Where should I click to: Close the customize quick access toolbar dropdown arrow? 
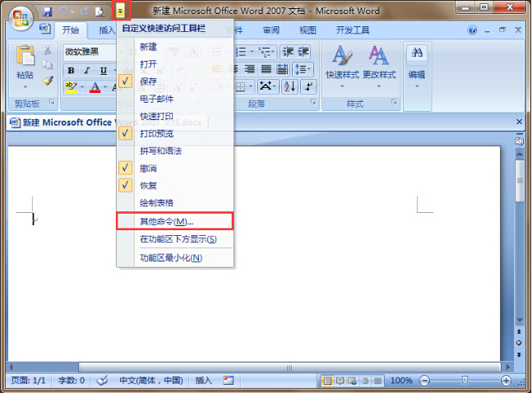coord(121,11)
